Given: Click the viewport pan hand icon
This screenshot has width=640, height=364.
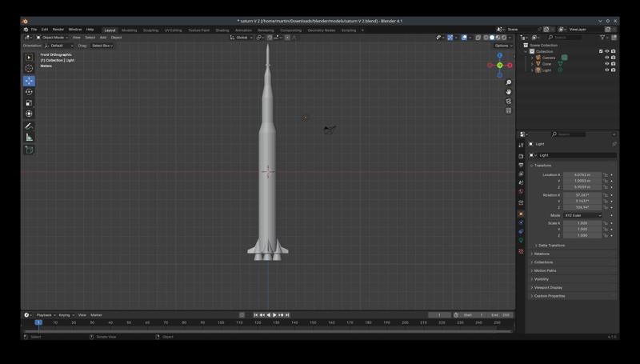Looking at the screenshot, I should pyautogui.click(x=509, y=92).
